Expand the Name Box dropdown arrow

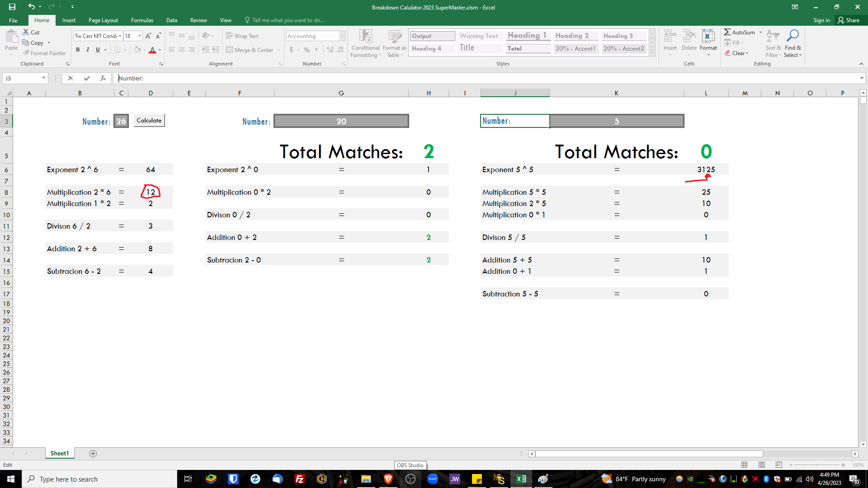[43, 78]
